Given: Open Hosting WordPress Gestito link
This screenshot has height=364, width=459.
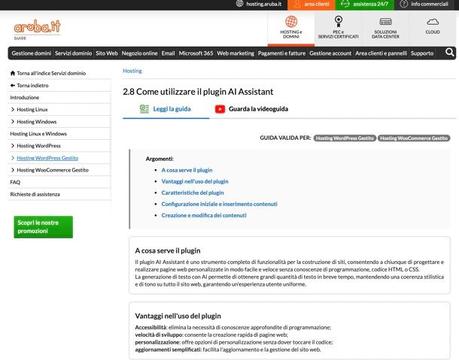Looking at the screenshot, I should (47, 158).
